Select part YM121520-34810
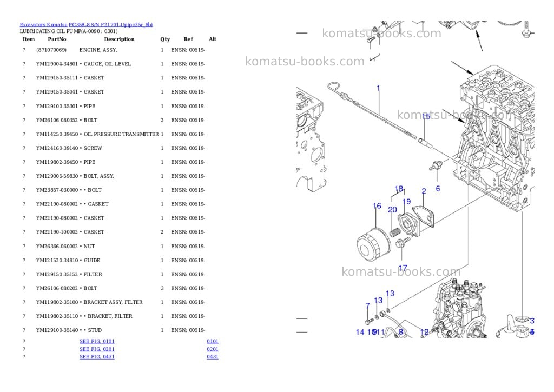The width and height of the screenshot is (554, 392). coord(57,260)
